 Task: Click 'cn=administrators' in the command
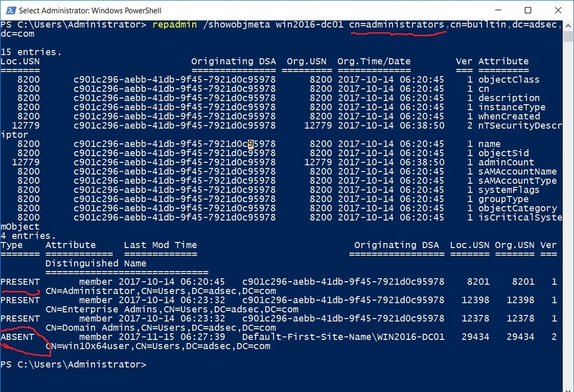tap(396, 25)
